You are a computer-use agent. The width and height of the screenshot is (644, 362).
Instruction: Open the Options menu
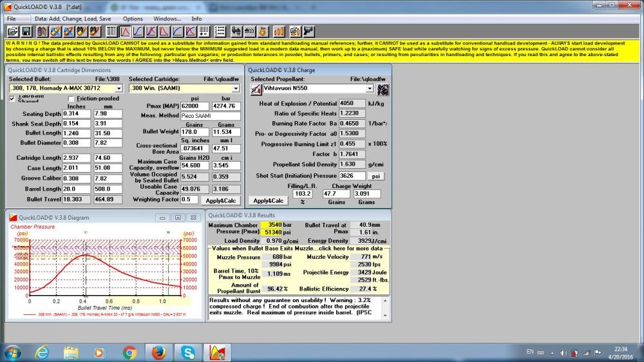(133, 19)
